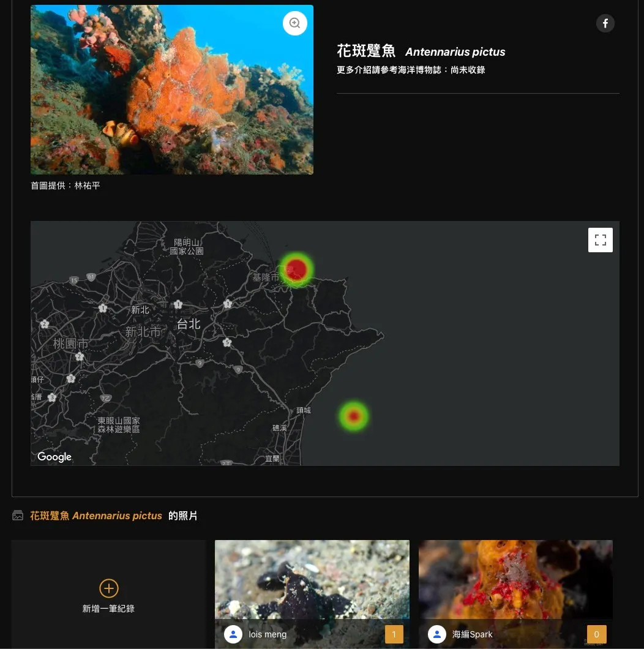Click the marker labeled 3 near 東眼山國家森林樂區
This screenshot has width=644, height=649.
coord(70,379)
